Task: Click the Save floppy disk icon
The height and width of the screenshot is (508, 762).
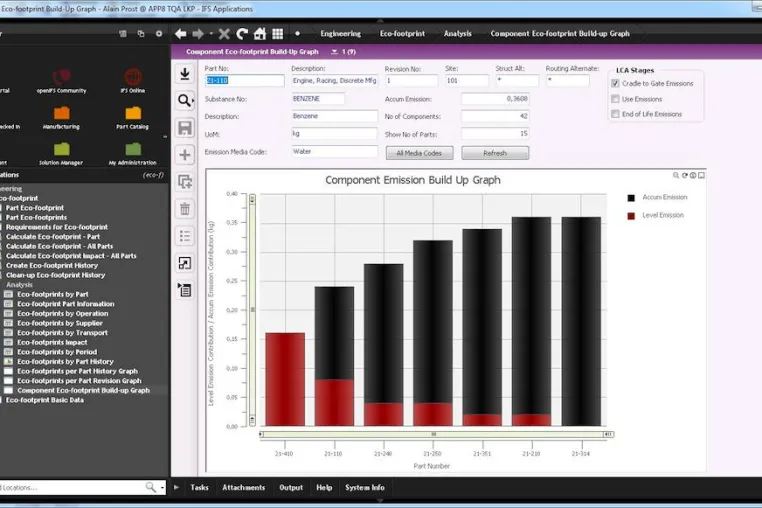Action: (x=185, y=128)
